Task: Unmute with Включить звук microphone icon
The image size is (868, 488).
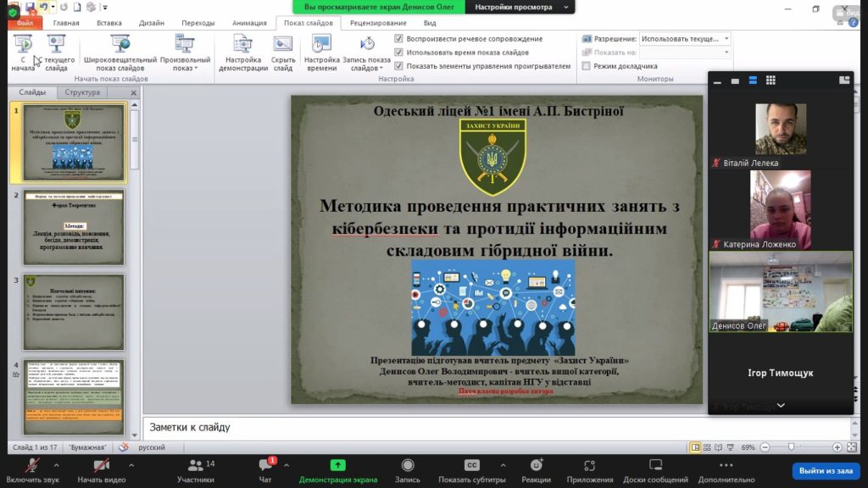Action: (x=31, y=465)
